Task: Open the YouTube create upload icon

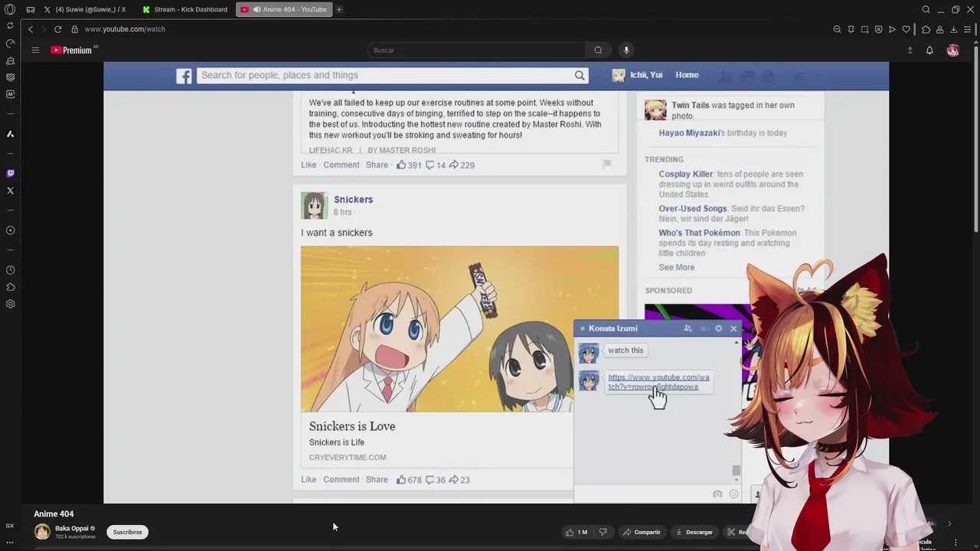Action: pyautogui.click(x=910, y=51)
